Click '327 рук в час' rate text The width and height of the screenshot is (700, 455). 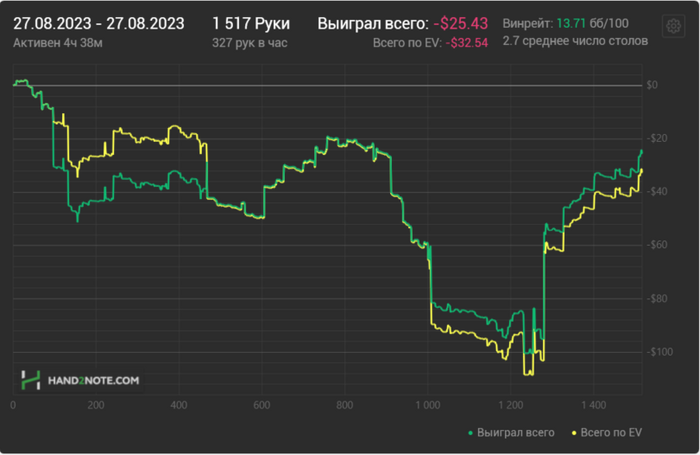pos(250,43)
